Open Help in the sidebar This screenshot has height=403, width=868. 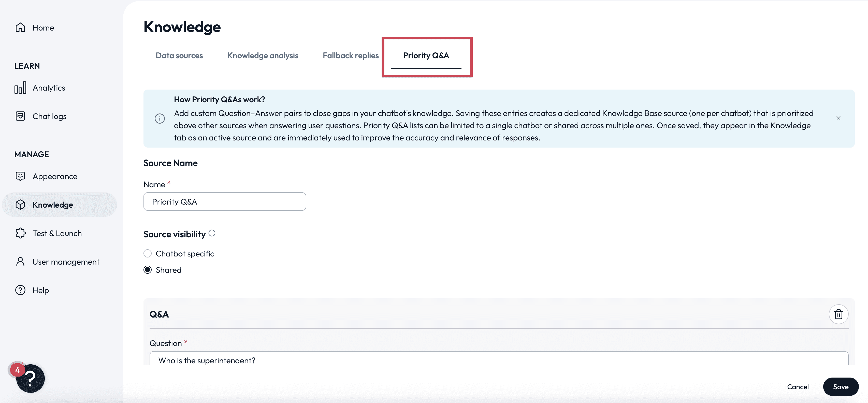[41, 290]
